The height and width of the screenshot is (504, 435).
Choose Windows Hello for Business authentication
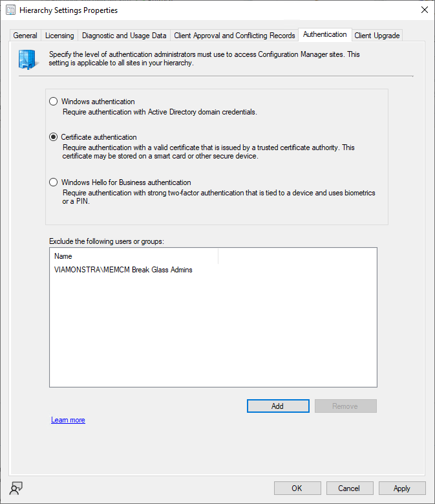(x=54, y=182)
